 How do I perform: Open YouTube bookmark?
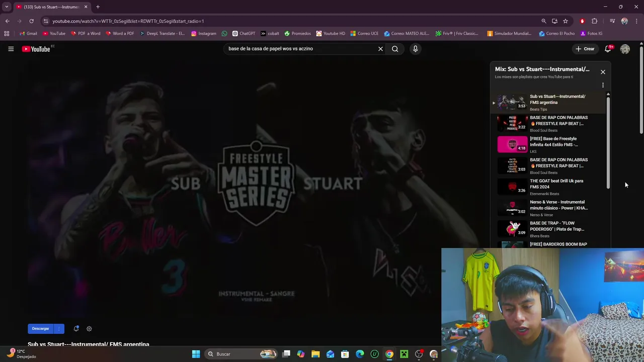[x=54, y=34]
